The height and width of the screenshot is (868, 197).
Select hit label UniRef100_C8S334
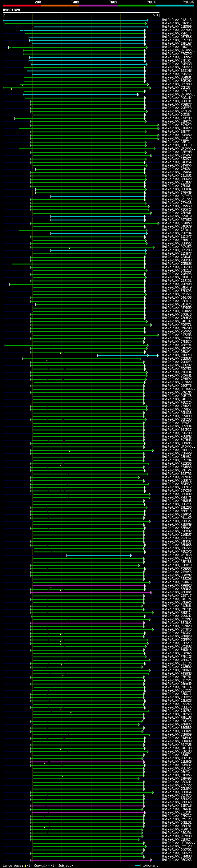(x=177, y=426)
